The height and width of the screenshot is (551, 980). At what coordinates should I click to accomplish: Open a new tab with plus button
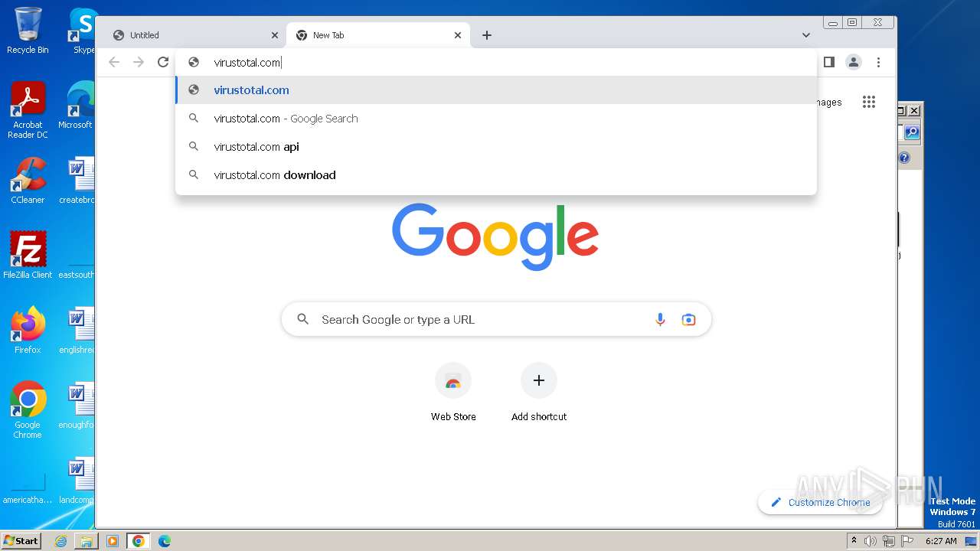tap(487, 35)
